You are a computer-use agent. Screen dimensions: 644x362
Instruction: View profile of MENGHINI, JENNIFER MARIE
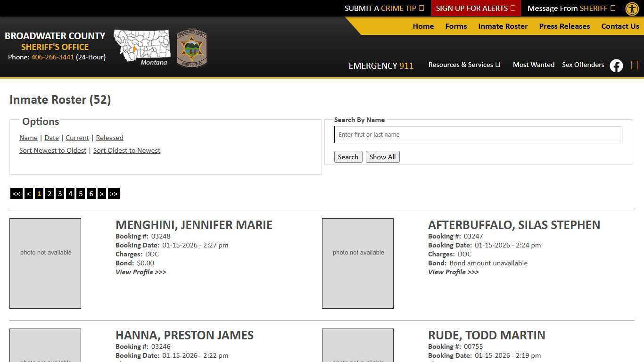(140, 272)
